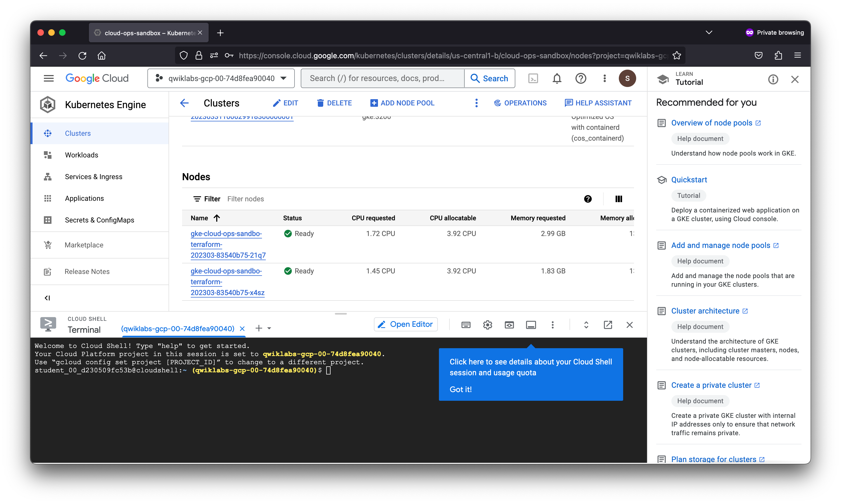The height and width of the screenshot is (504, 841).
Task: Open Workloads in the sidebar
Action: click(x=99, y=155)
